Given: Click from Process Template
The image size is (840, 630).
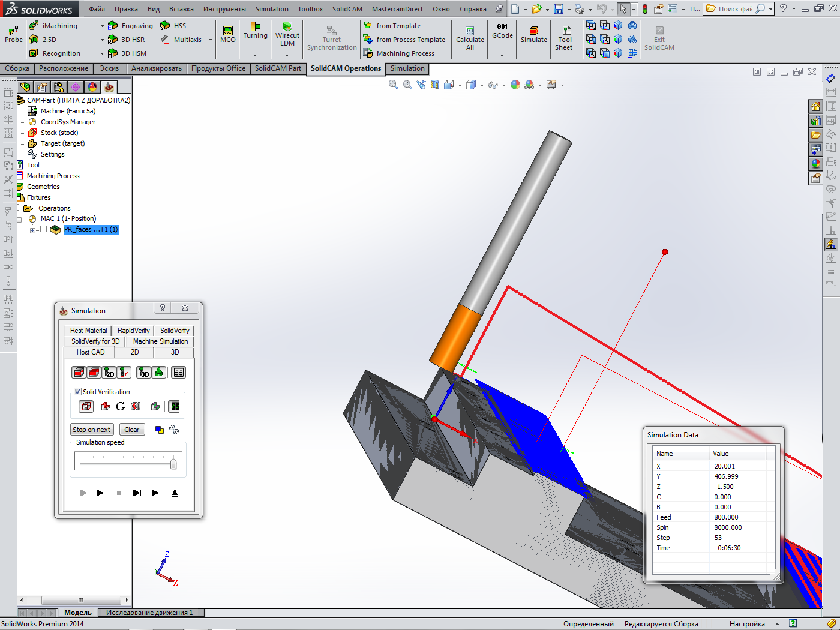Looking at the screenshot, I should click(x=404, y=40).
